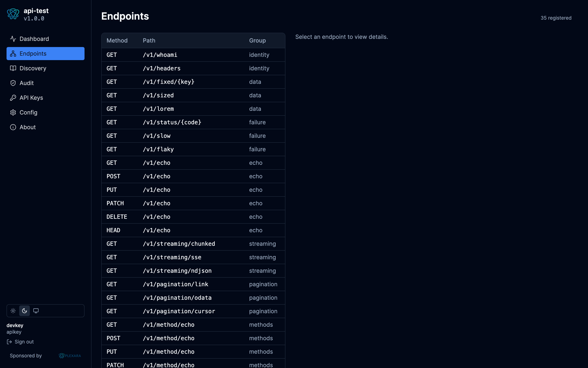Click the Method column header

pyautogui.click(x=117, y=41)
